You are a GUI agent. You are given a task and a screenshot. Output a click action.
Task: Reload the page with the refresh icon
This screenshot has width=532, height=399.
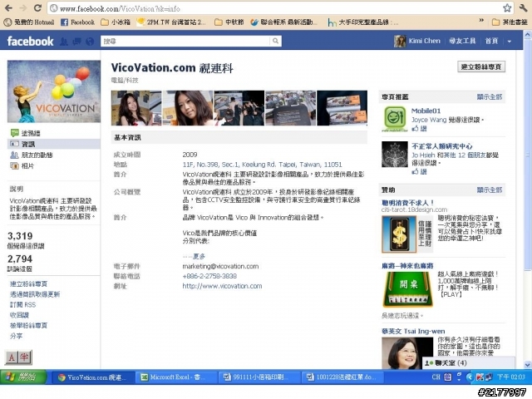pyautogui.click(x=37, y=7)
